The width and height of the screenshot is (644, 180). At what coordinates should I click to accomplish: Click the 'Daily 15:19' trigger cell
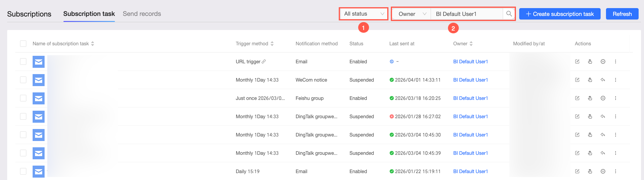(247, 171)
